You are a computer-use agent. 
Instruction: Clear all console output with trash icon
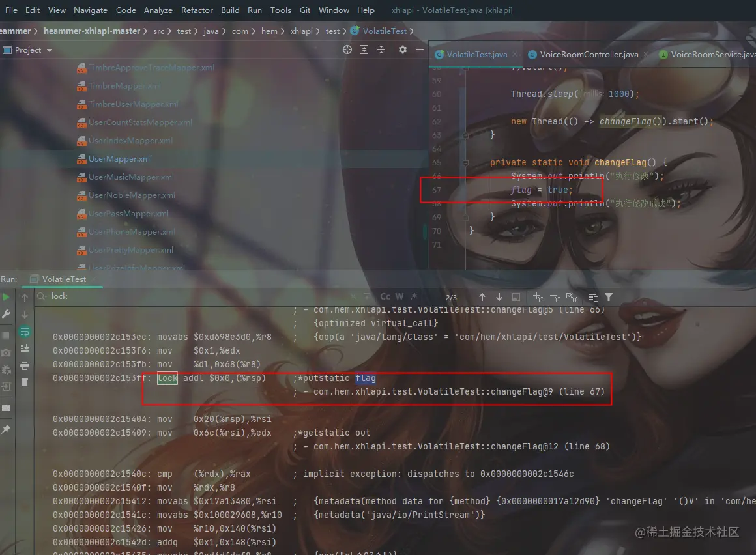[x=25, y=382]
